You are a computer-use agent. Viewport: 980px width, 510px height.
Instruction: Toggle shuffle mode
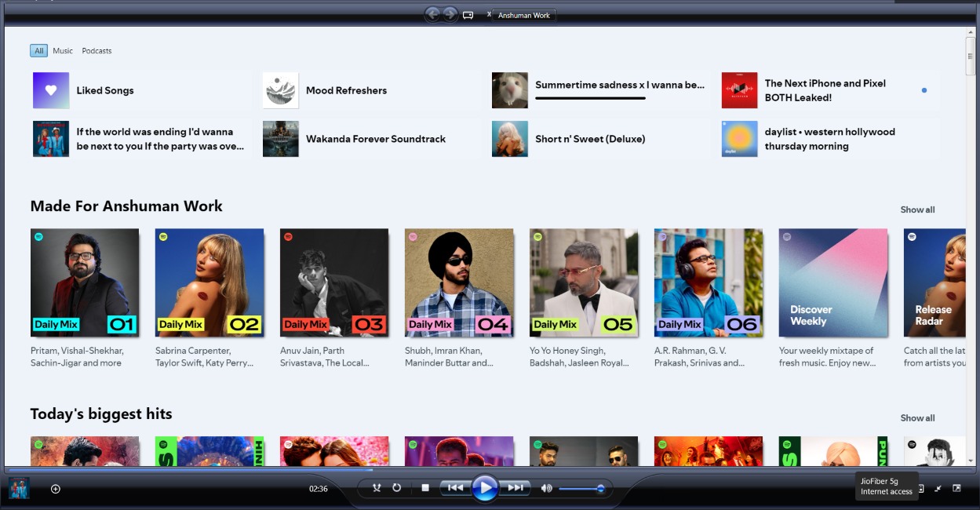tap(377, 487)
